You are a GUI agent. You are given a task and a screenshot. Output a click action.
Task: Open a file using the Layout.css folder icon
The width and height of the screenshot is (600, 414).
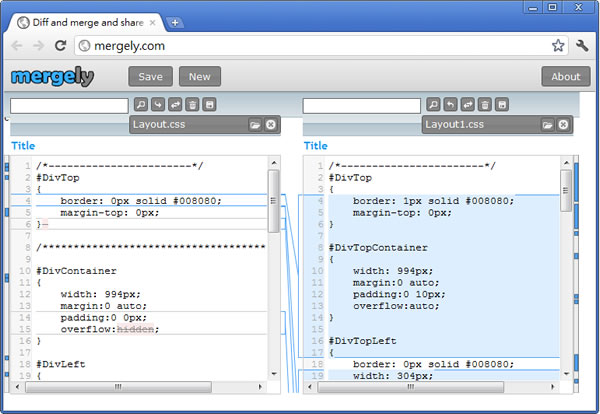click(255, 125)
